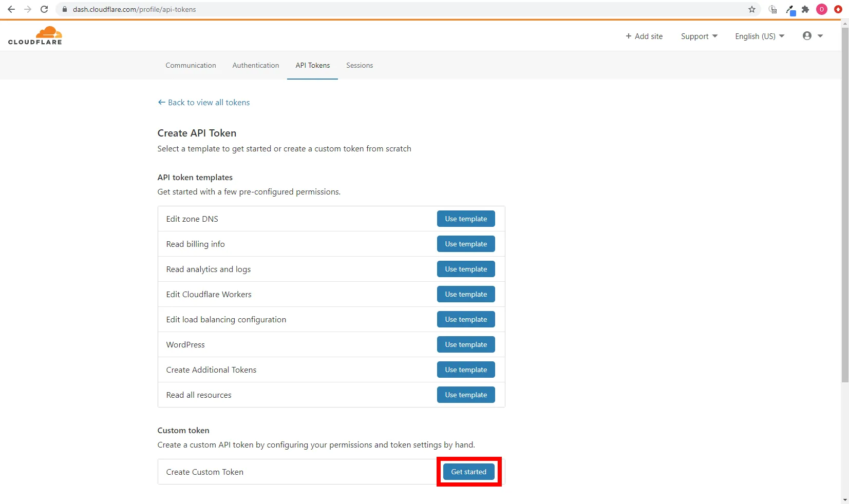Click the browser back arrow
The width and height of the screenshot is (849, 504).
tap(11, 9)
